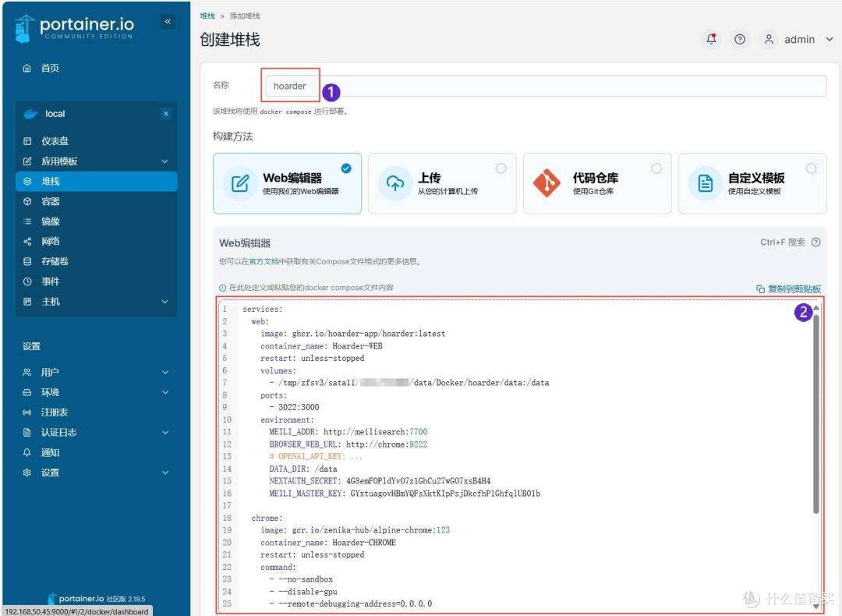Screen dimensions: 842x616
Task: Click the 注册表 radio icon
Action: (27, 412)
